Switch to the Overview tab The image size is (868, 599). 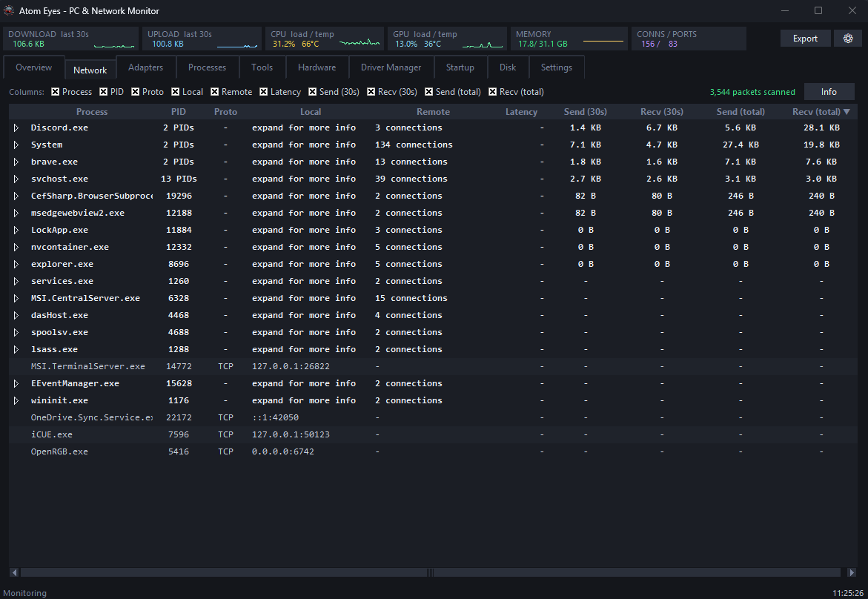pyautogui.click(x=34, y=67)
